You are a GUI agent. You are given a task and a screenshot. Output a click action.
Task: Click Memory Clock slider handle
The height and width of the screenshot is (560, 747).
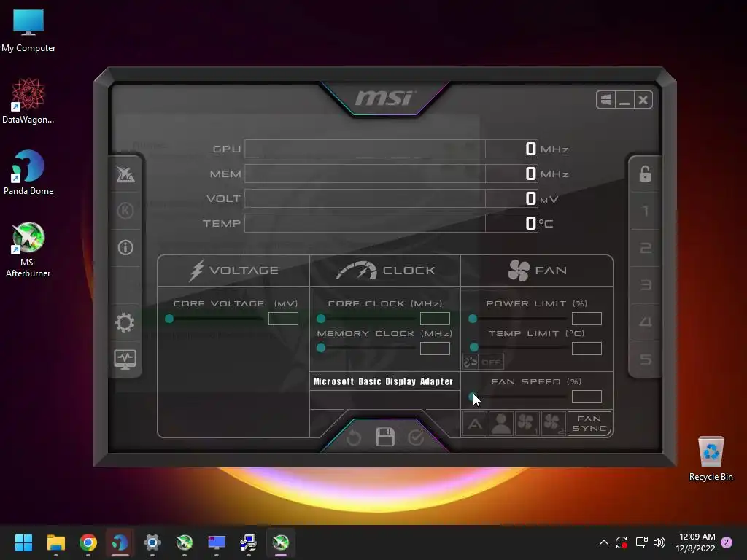point(321,348)
